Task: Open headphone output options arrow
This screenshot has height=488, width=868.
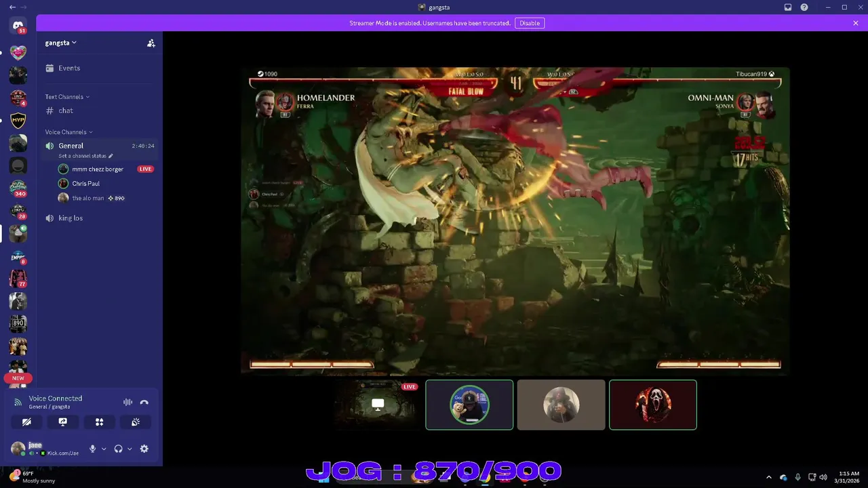Action: tap(130, 449)
